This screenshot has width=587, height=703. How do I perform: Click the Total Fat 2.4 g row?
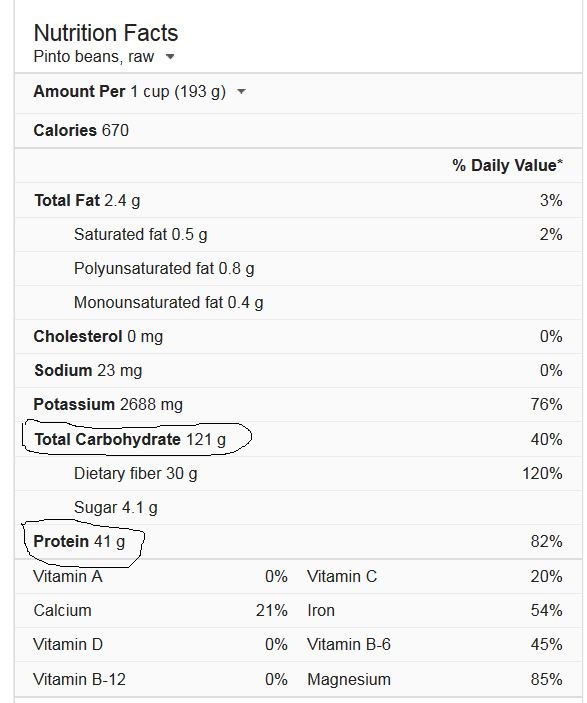pos(298,200)
